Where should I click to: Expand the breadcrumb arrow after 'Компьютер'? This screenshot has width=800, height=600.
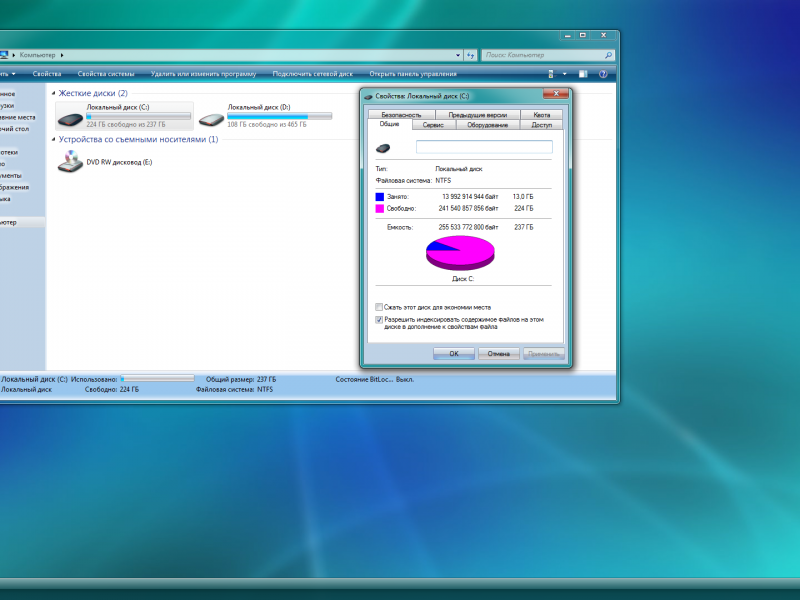[62, 55]
